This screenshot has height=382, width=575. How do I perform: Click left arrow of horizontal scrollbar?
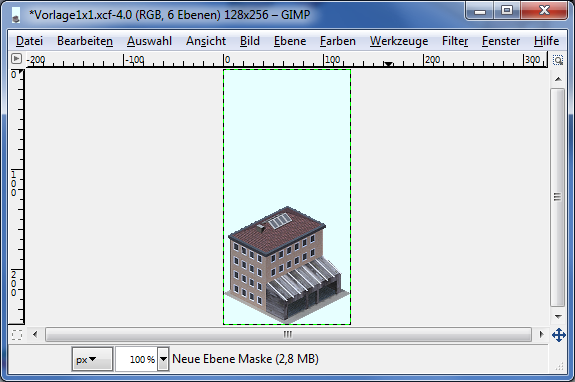35,334
